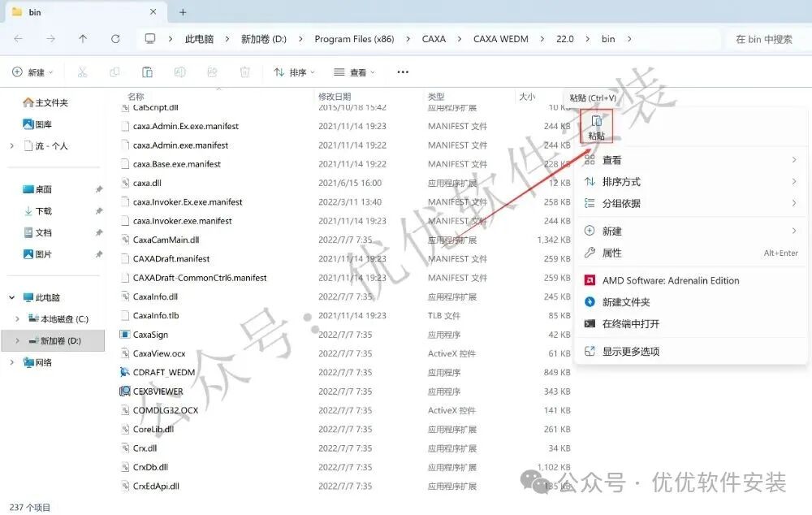812x515 pixels.
Task: Sort by the 名称 column header
Action: pyautogui.click(x=136, y=97)
